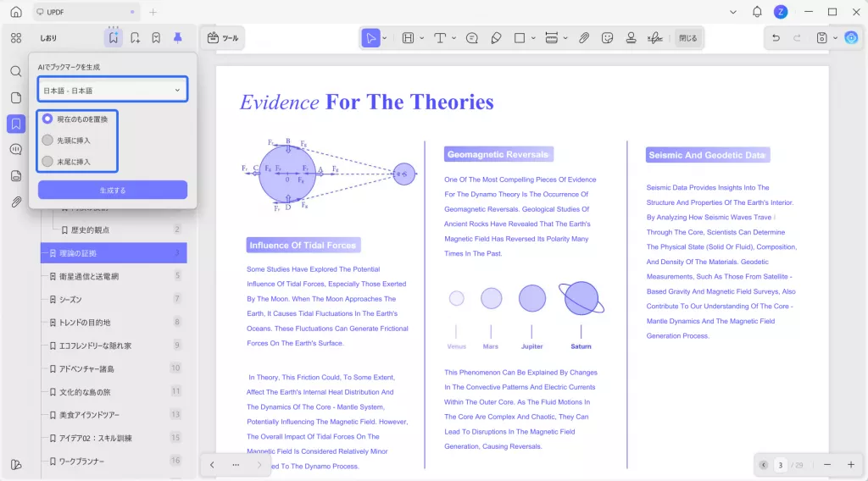Open the attachments panel icon in left sidebar
The height and width of the screenshot is (481, 868).
[16, 202]
